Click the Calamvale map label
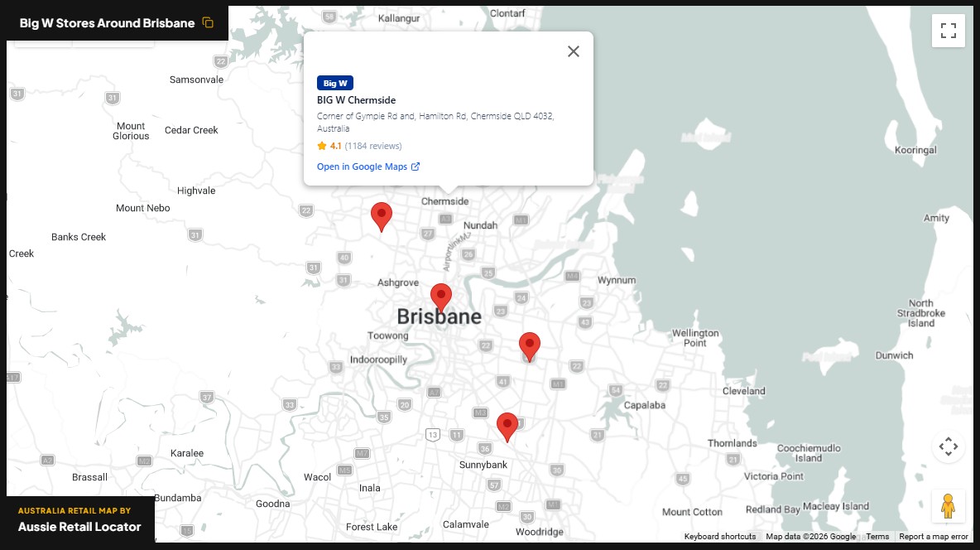 pyautogui.click(x=466, y=524)
